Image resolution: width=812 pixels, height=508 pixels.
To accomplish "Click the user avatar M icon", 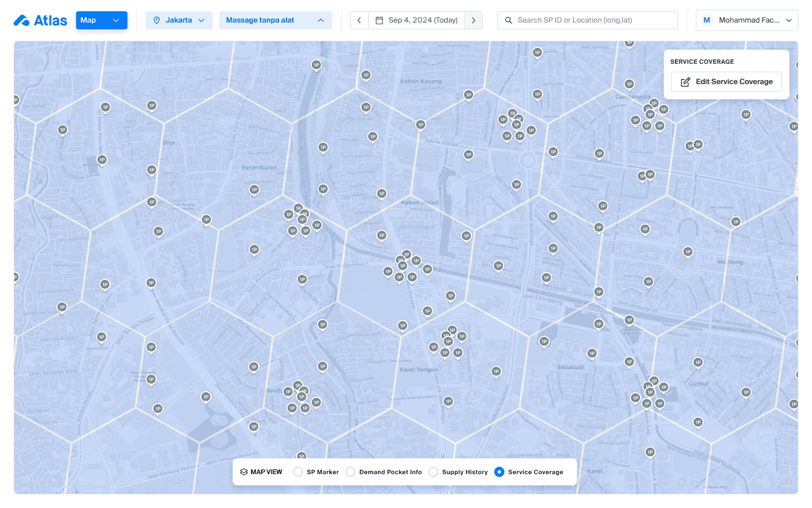I will (x=707, y=20).
